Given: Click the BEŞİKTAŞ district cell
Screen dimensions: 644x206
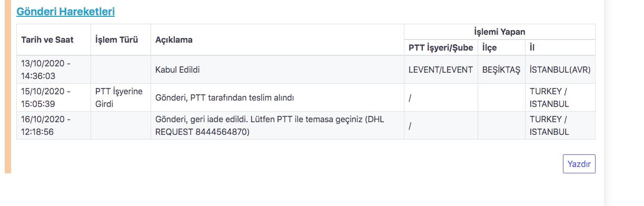Looking at the screenshot, I should (501, 70).
